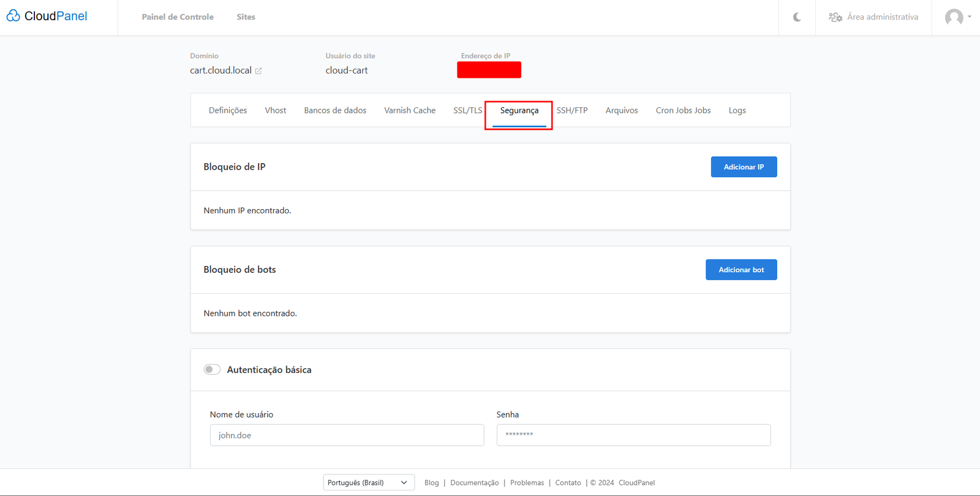Screen dimensions: 980x496
Task: Click the Nome de usuário input field
Action: tap(347, 435)
